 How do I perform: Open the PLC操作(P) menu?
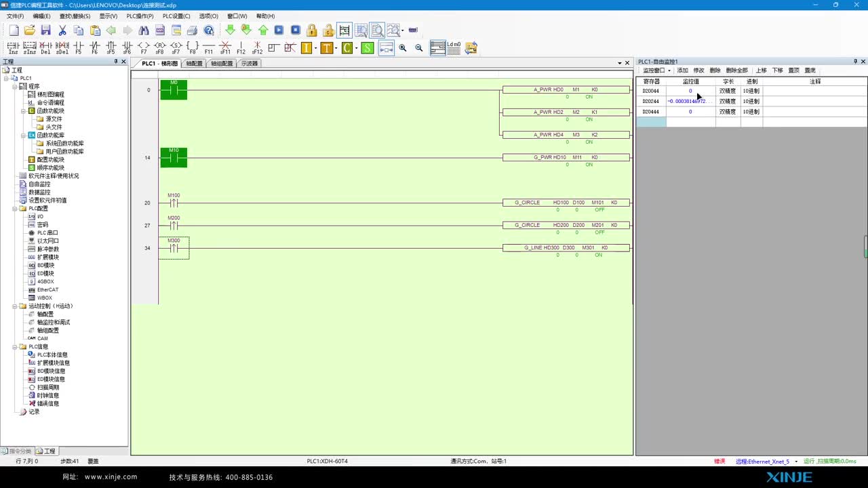pyautogui.click(x=140, y=16)
